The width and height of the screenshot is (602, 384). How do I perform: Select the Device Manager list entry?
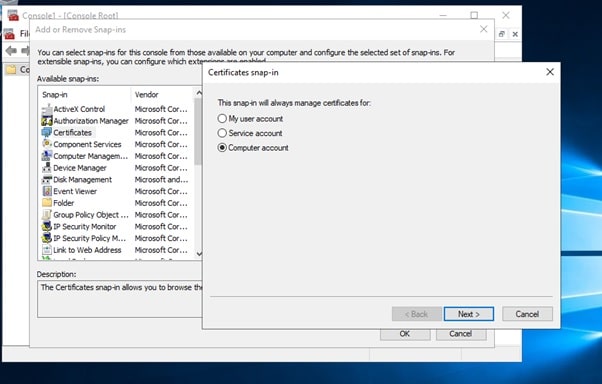[x=80, y=168]
